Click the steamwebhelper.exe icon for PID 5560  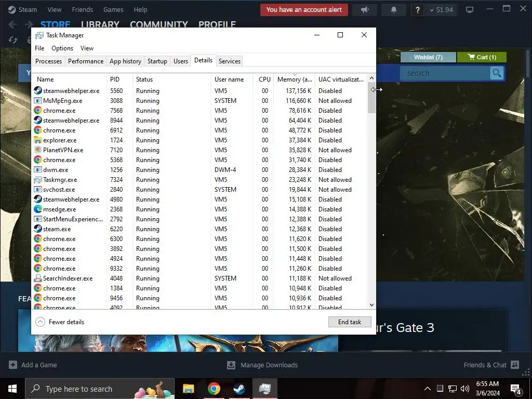point(37,90)
